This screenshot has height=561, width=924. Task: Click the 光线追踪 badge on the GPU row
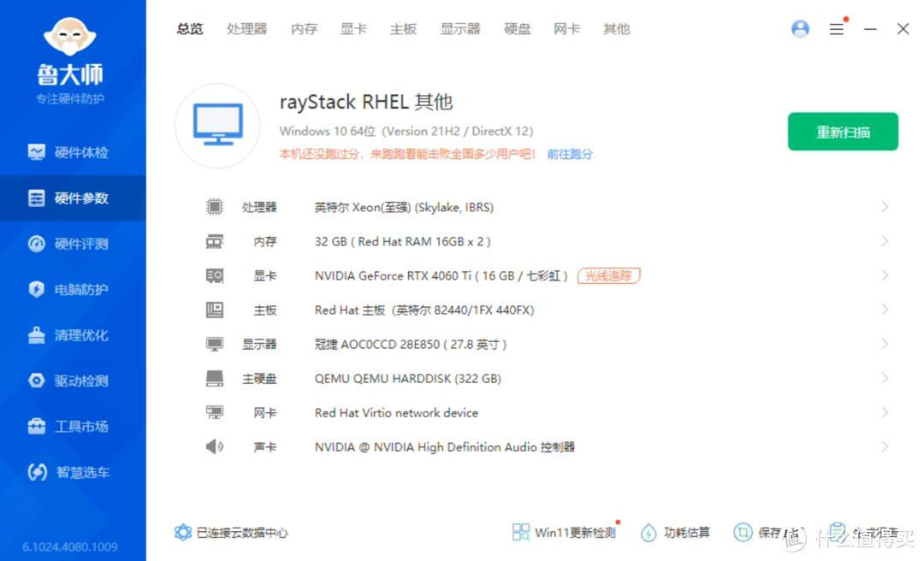tap(608, 275)
